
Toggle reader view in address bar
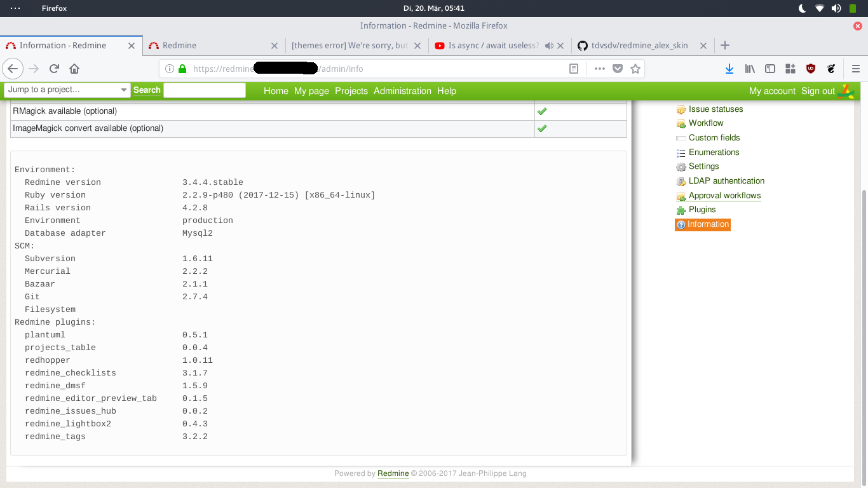coord(574,69)
